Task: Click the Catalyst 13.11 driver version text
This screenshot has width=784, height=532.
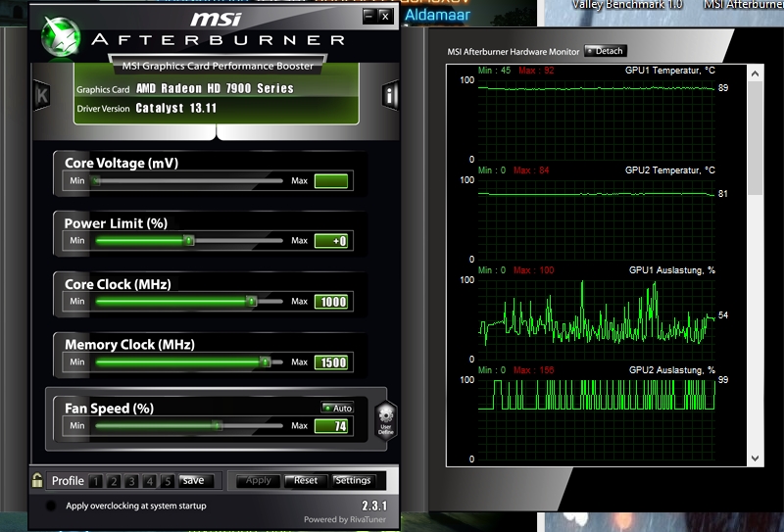Action: [176, 108]
